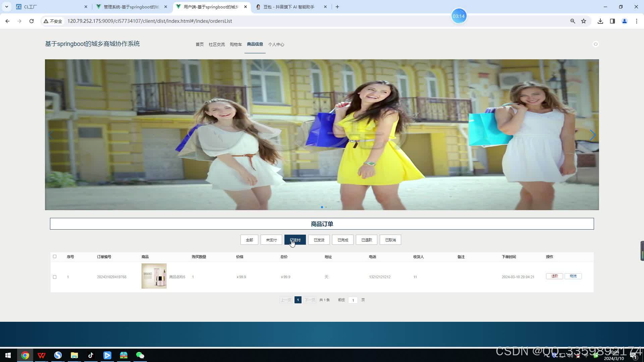Select the first carousel indicator dot
This screenshot has width=644, height=362.
322,207
